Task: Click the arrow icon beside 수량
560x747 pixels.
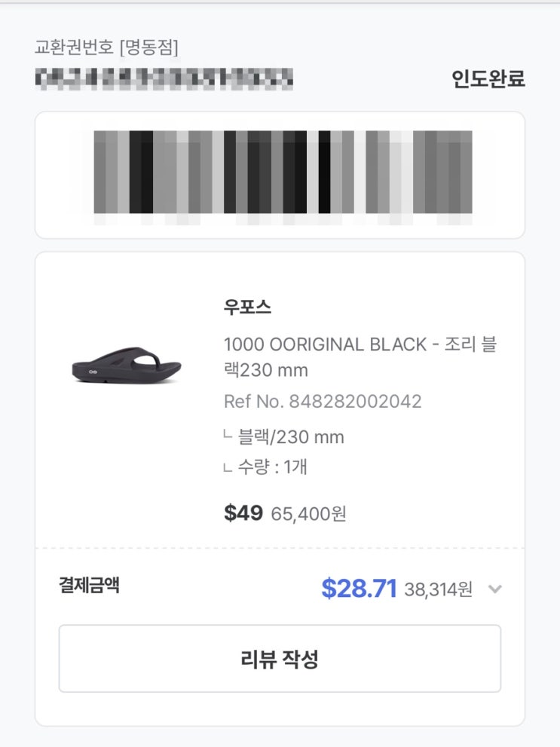Action: [x=228, y=467]
